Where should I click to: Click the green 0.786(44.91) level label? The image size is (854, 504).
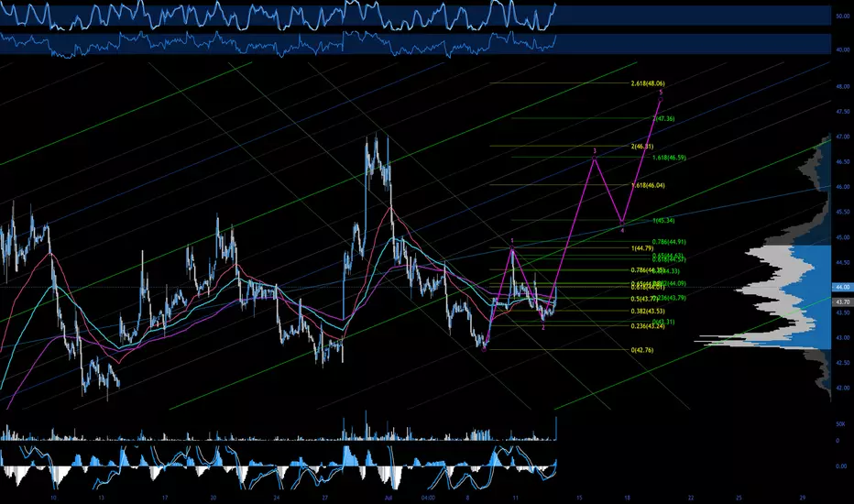(x=669, y=241)
